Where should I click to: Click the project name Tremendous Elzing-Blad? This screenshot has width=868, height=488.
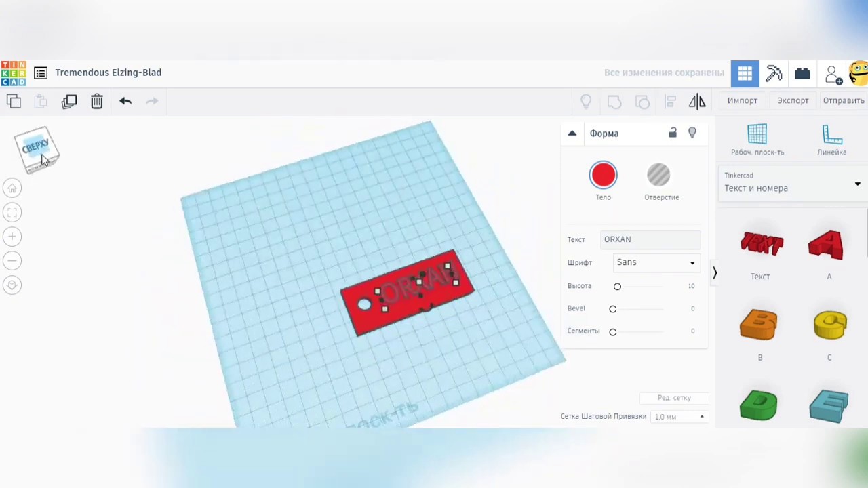click(x=108, y=73)
